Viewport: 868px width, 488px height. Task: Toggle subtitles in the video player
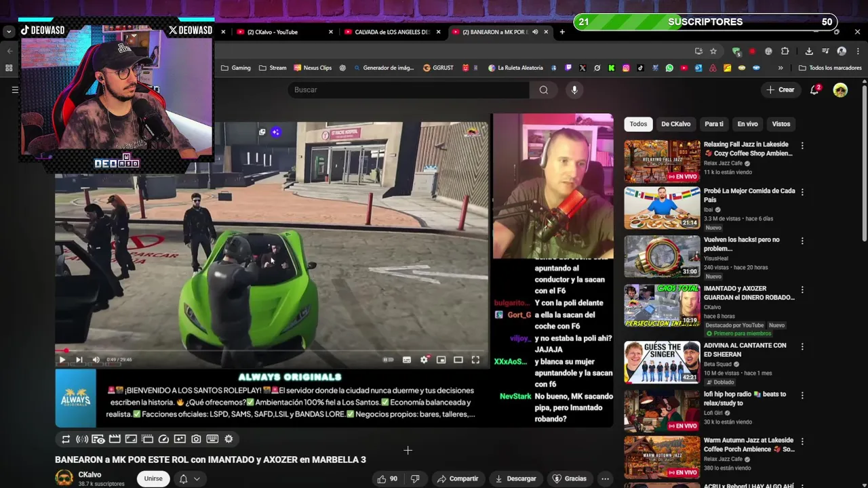407,360
